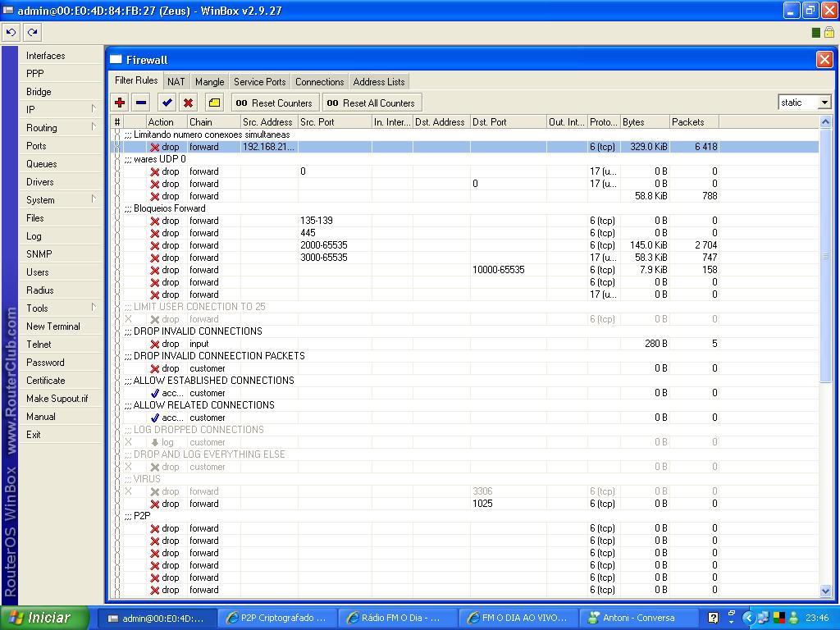Screen dimensions: 840x630
Task: Click drop icon of rule with Src. Port 2000-65535
Action: tap(155, 245)
